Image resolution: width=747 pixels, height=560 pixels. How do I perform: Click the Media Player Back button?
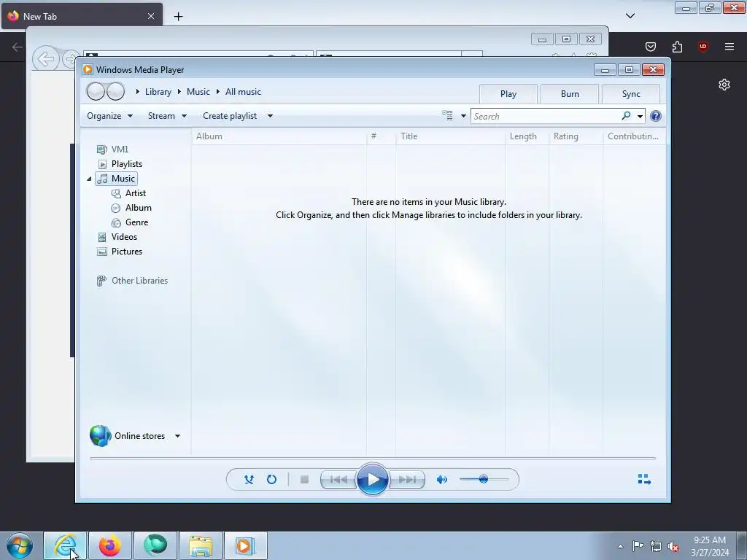click(x=96, y=91)
